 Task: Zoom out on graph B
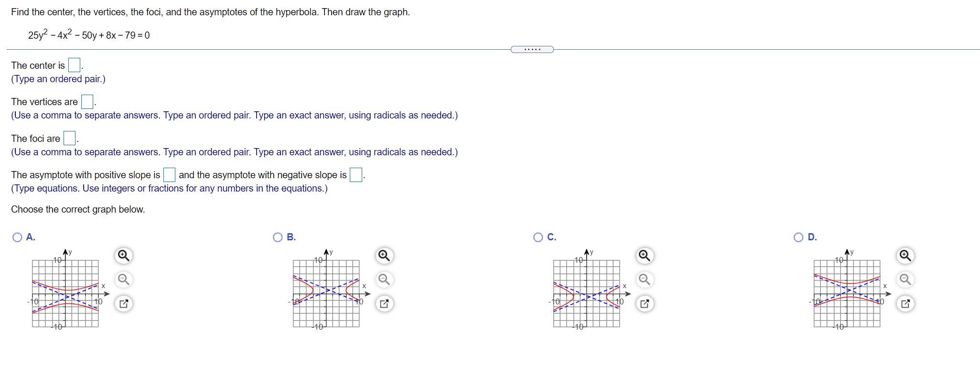pos(384,279)
